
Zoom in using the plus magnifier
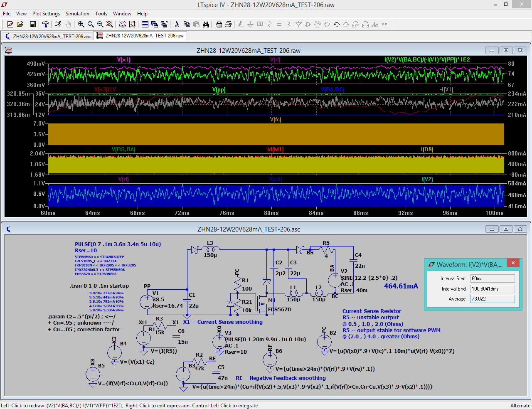(x=81, y=25)
